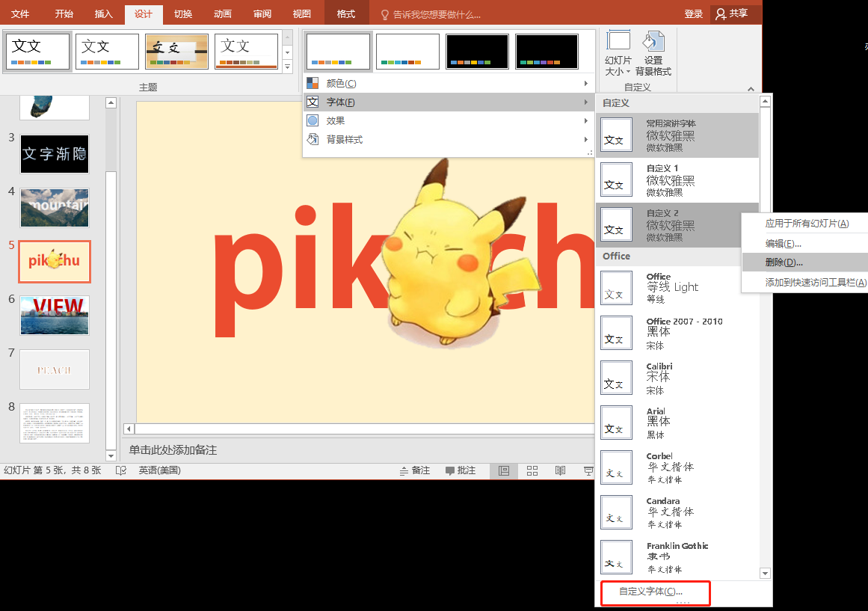868x611 pixels.
Task: Switch to the 插入 ribbon tab
Action: tap(103, 14)
